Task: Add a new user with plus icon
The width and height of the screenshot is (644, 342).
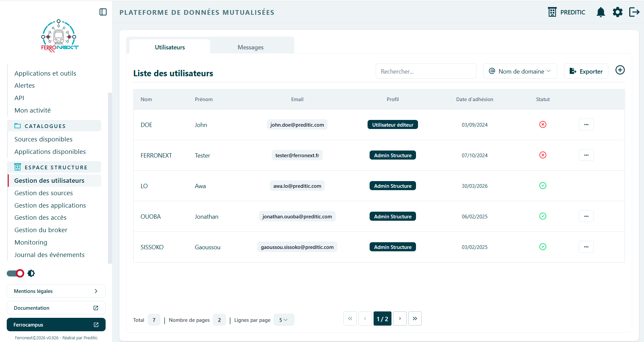Action: [x=620, y=70]
